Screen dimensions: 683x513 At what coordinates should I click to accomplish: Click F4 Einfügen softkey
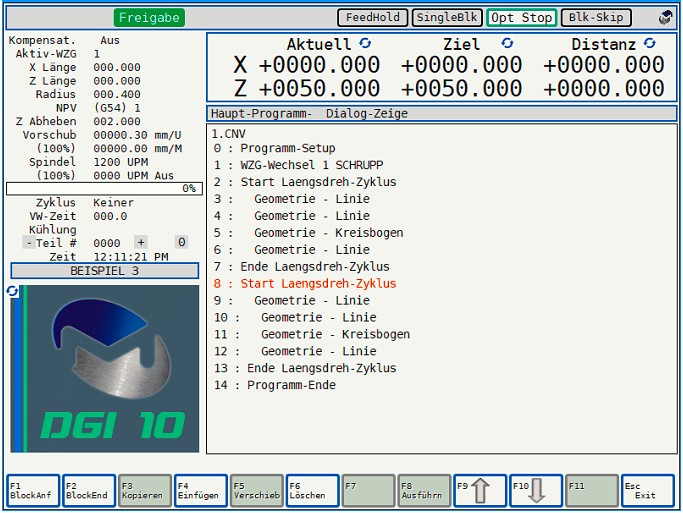click(200, 491)
